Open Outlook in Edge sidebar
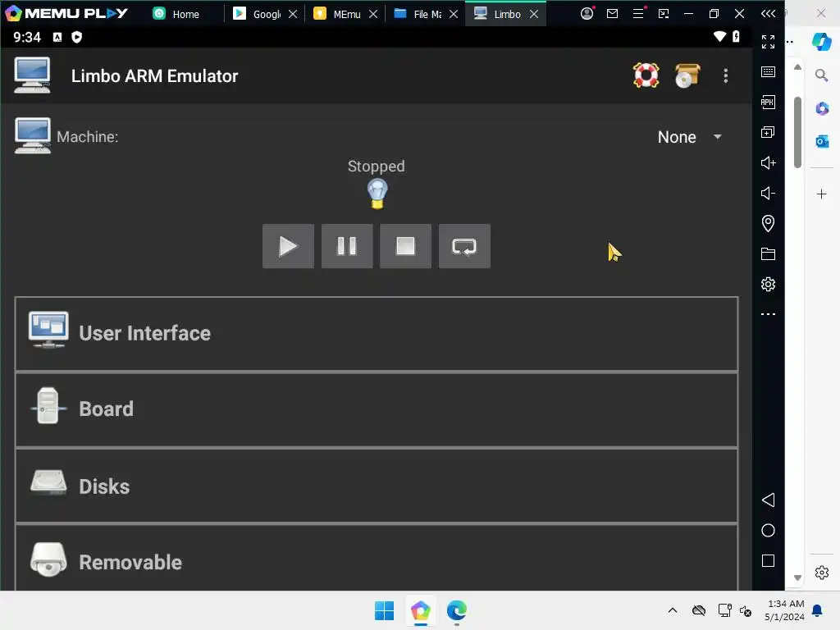840x630 pixels. 821,141
